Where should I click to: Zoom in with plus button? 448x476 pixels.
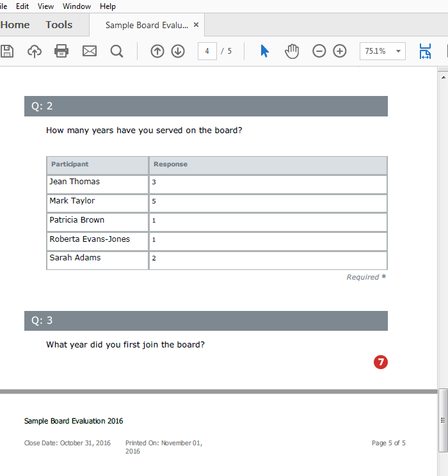pyautogui.click(x=340, y=51)
